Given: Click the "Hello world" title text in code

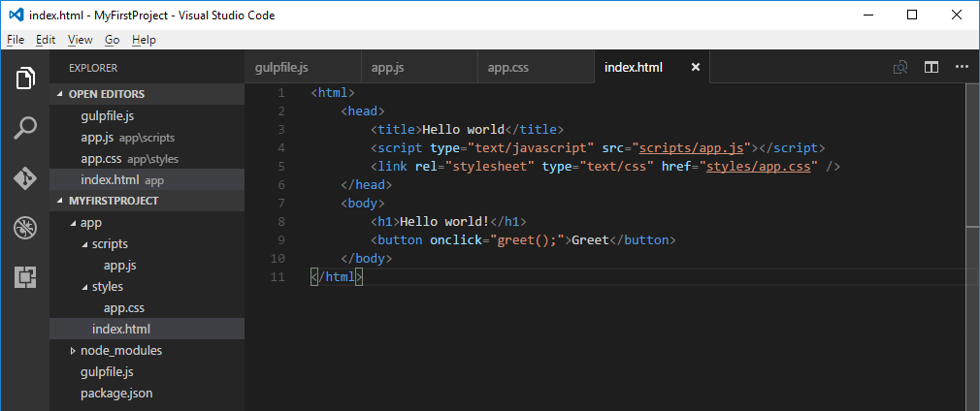Looking at the screenshot, I should click(x=463, y=130).
